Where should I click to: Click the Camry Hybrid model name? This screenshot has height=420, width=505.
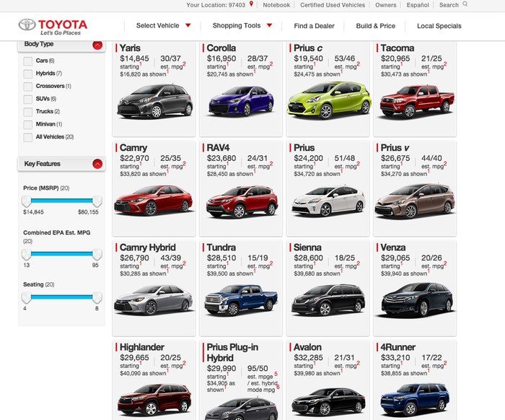tap(147, 248)
